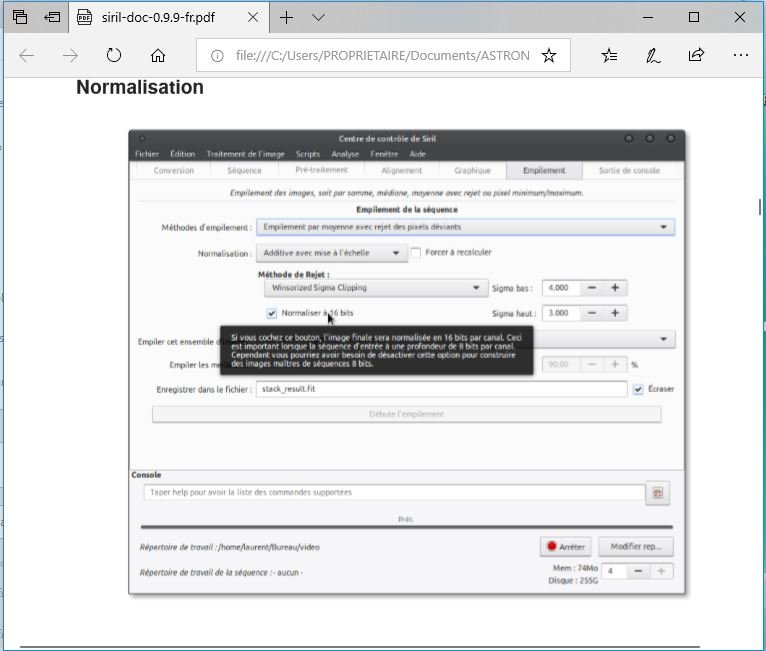Open Empiler cet ensemble dropdown arrow

pos(663,339)
